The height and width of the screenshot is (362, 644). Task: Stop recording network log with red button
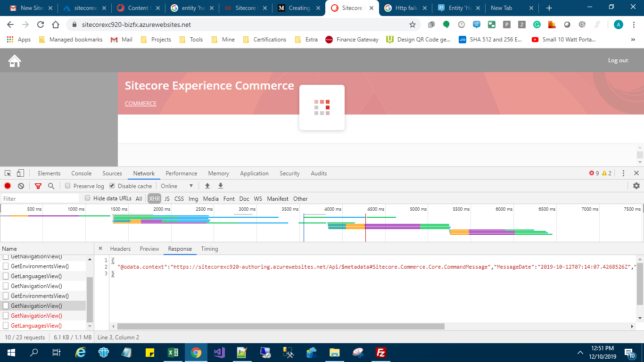8,186
